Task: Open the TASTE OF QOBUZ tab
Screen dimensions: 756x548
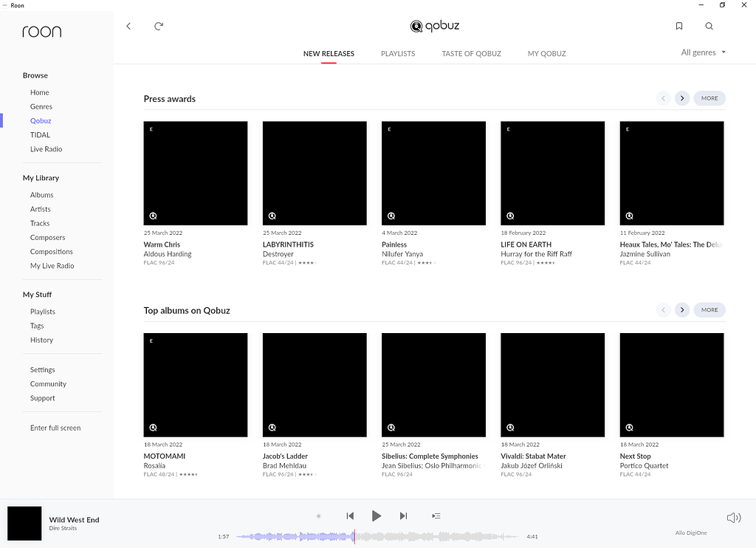Action: tap(471, 53)
